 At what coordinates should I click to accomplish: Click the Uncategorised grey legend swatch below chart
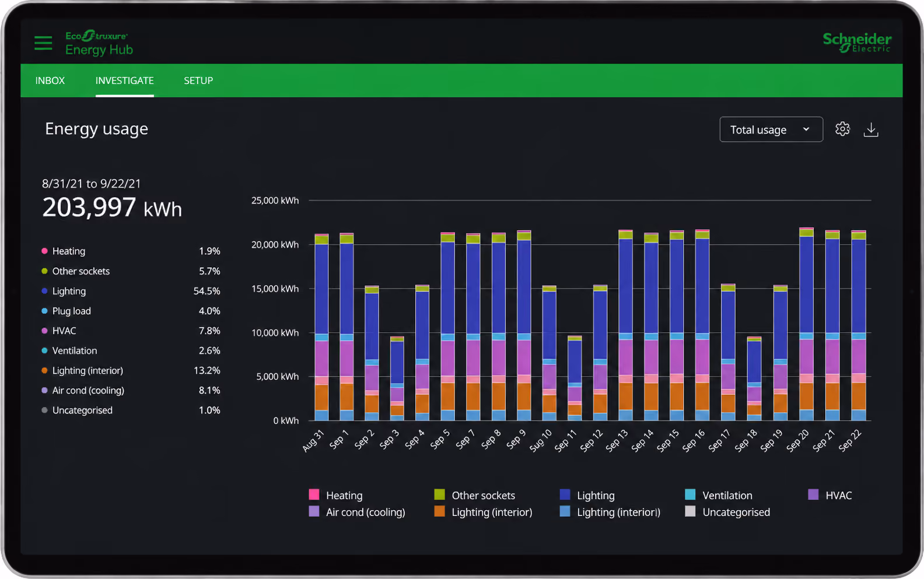click(x=690, y=511)
